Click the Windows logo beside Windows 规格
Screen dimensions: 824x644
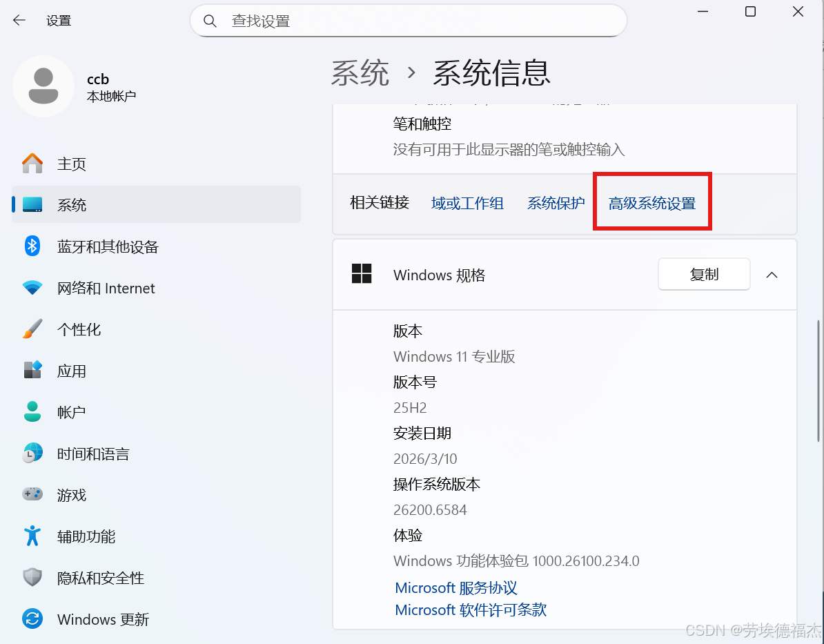tap(362, 274)
